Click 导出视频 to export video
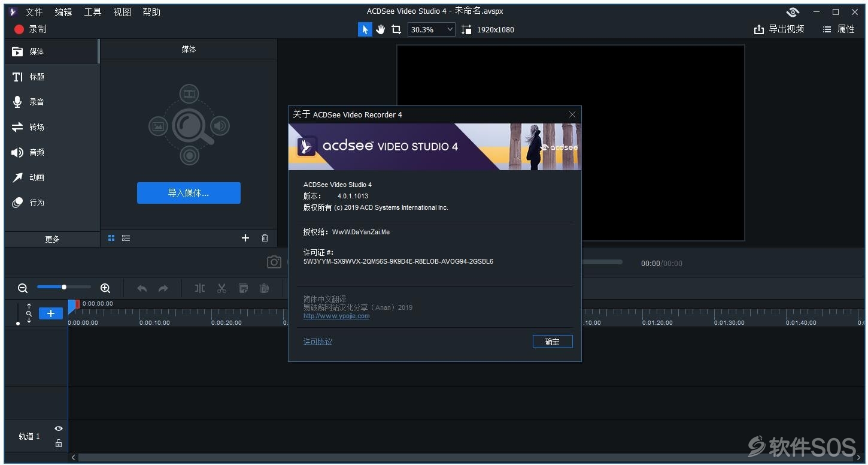The width and height of the screenshot is (868, 465). coord(779,29)
